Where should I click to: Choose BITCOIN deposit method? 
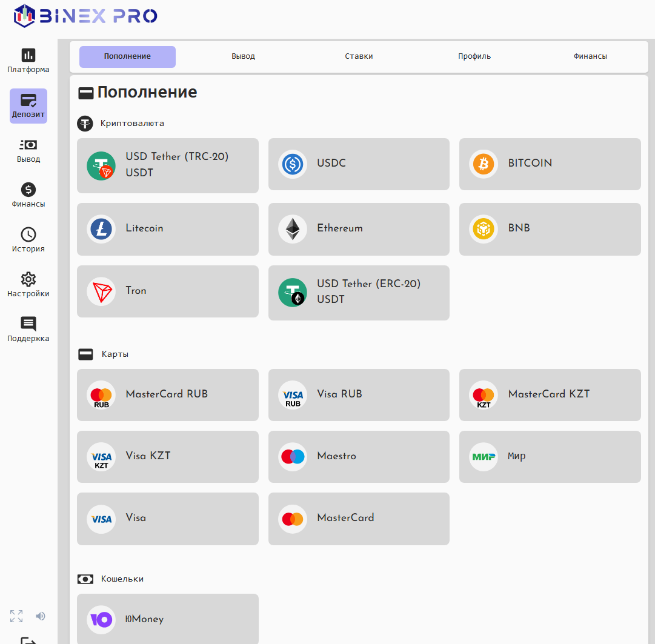click(x=550, y=164)
